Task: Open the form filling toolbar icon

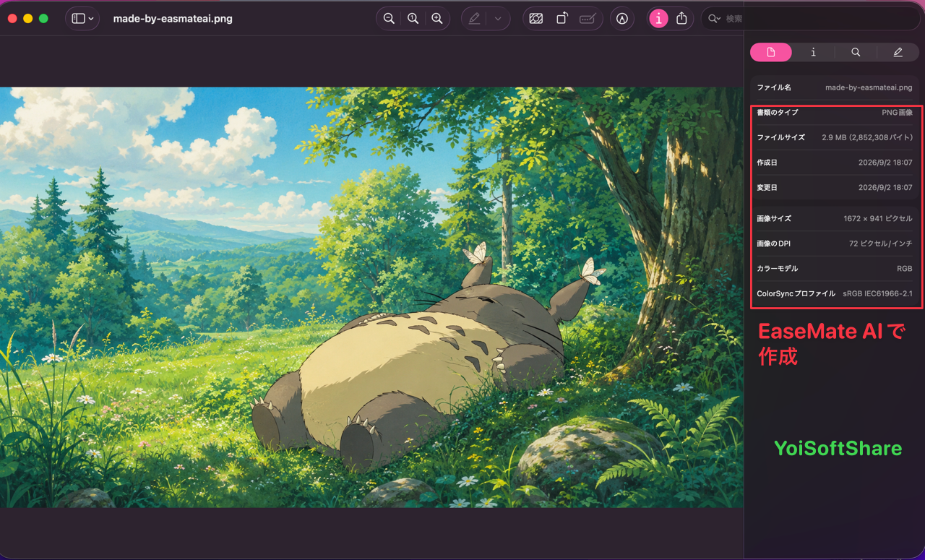Action: point(588,19)
